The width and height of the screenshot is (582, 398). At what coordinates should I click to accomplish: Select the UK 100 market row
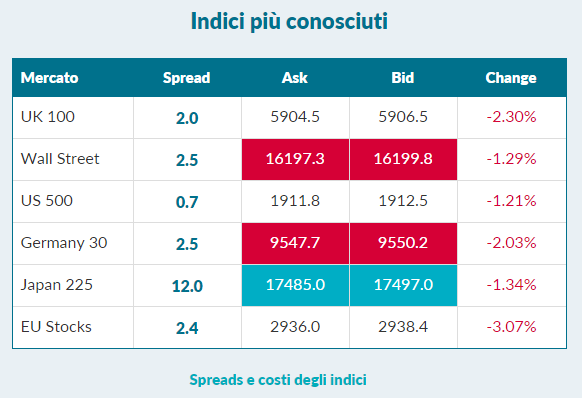(x=290, y=118)
